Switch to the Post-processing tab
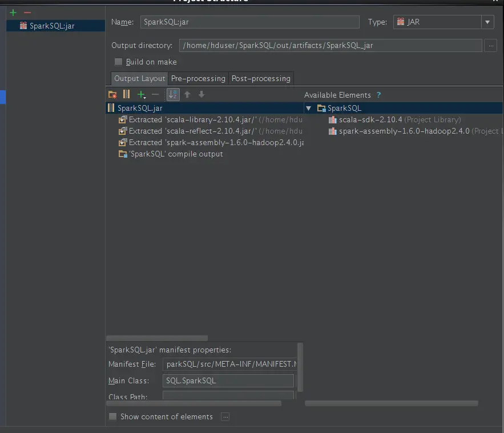The image size is (504, 433). 261,78
